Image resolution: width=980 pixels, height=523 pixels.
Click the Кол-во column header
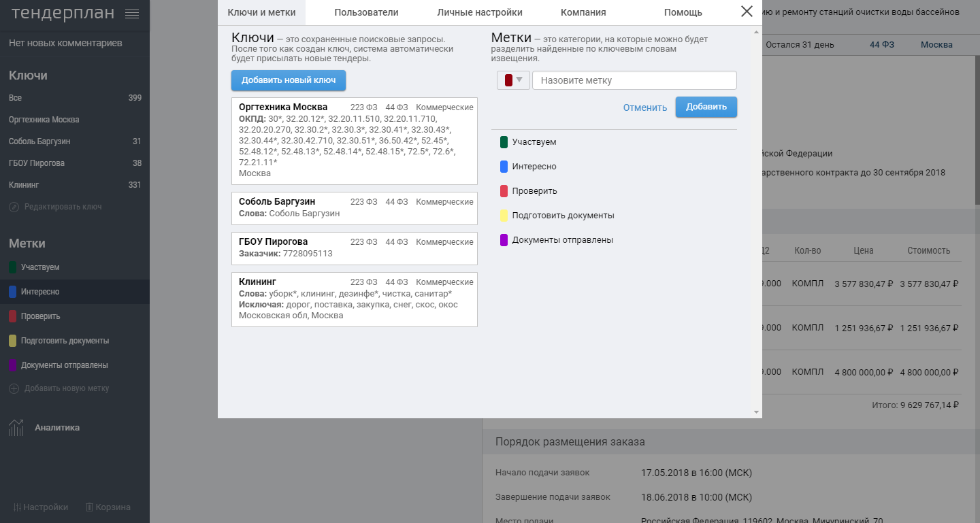click(808, 251)
